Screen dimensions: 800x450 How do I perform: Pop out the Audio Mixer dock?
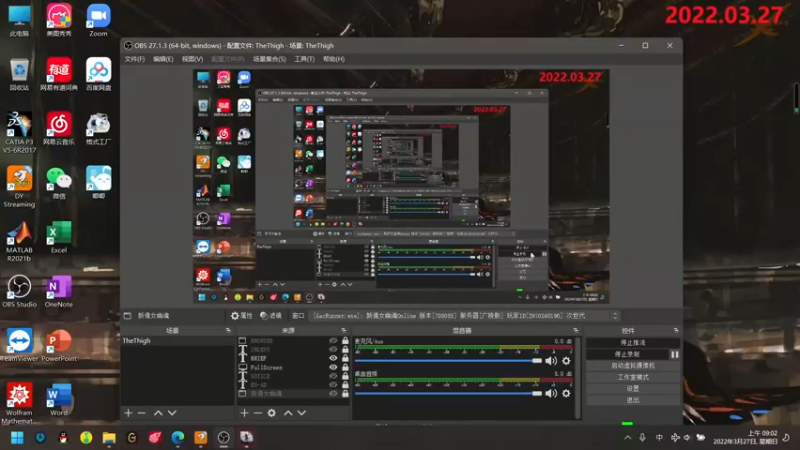(576, 331)
